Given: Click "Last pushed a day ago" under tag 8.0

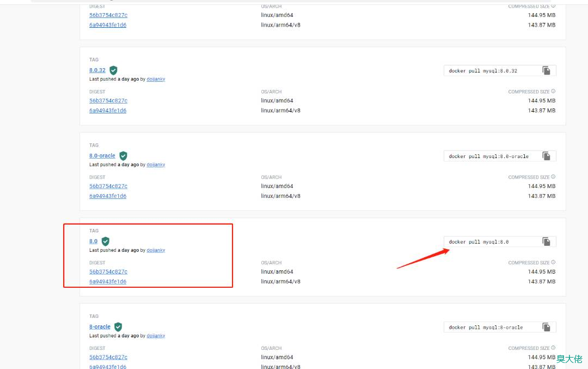Looking at the screenshot, I should pyautogui.click(x=114, y=250).
